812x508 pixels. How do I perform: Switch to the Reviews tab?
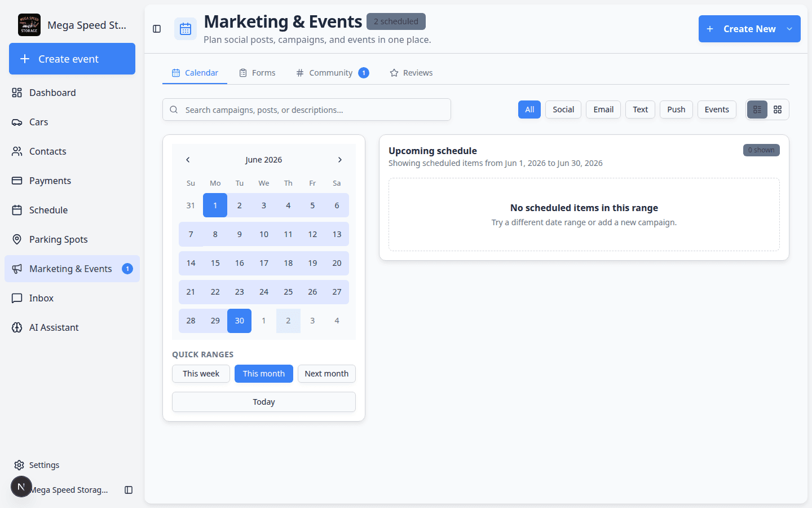pyautogui.click(x=411, y=73)
